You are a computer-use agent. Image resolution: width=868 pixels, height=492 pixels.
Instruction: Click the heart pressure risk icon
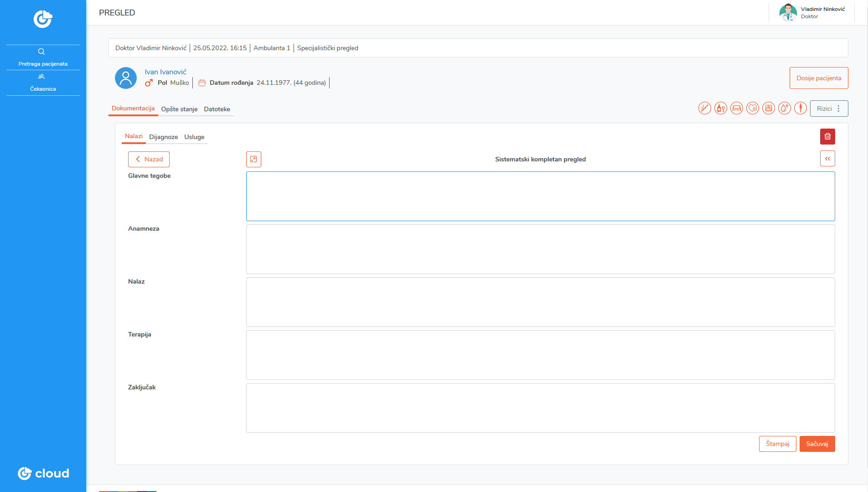(752, 109)
